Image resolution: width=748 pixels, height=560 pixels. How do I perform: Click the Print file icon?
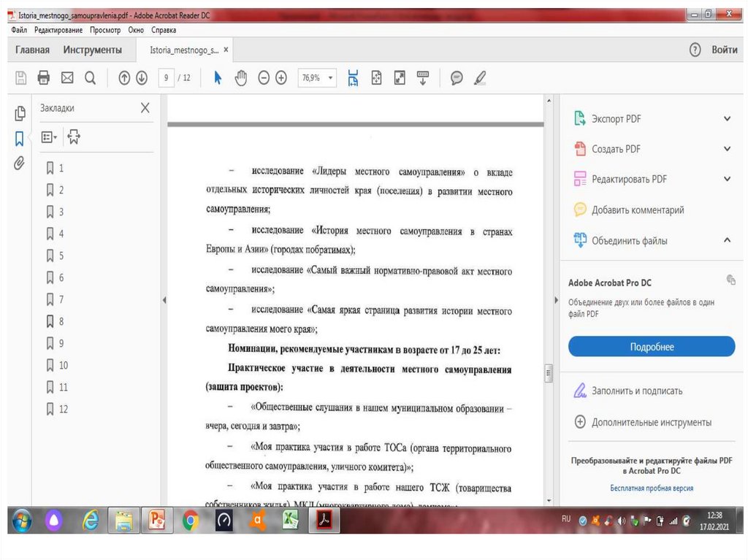pyautogui.click(x=44, y=77)
